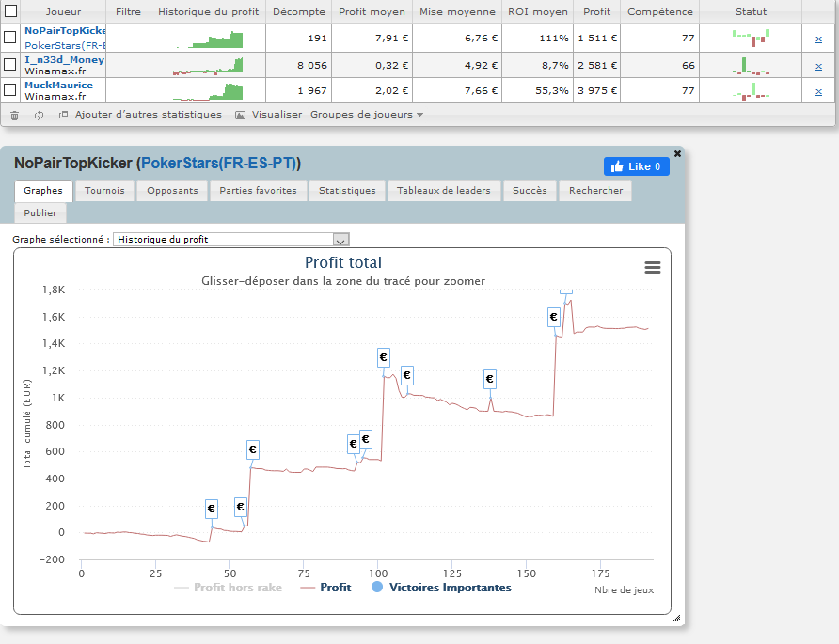Open the Succès tab

pyautogui.click(x=530, y=191)
